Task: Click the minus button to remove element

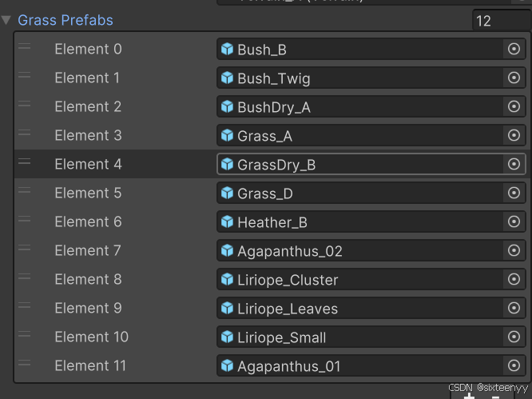Action: point(496,394)
